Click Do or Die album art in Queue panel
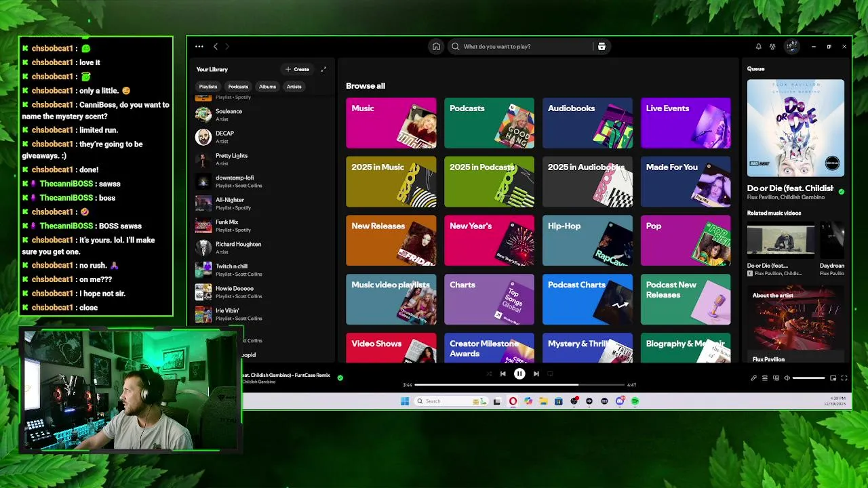Screen dimensions: 868x488 click(x=795, y=128)
